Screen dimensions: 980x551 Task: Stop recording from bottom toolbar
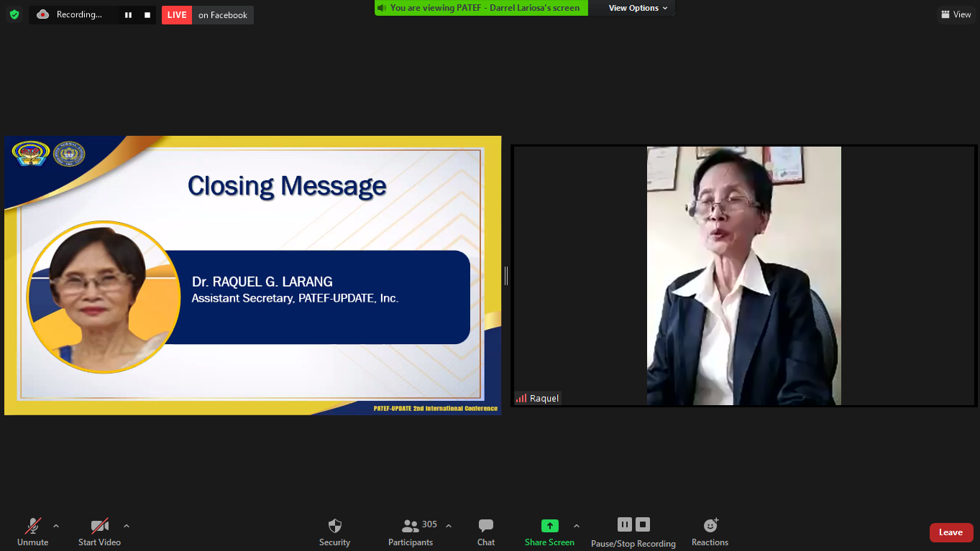pos(643,524)
